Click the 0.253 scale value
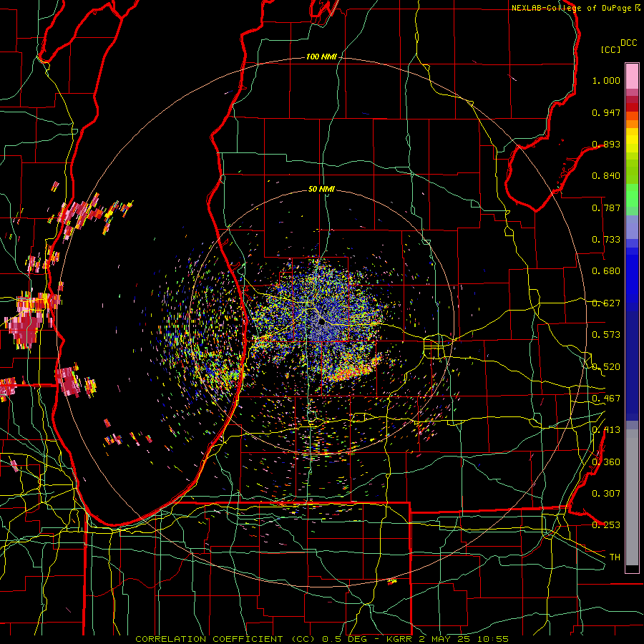The image size is (644, 644). click(x=606, y=525)
